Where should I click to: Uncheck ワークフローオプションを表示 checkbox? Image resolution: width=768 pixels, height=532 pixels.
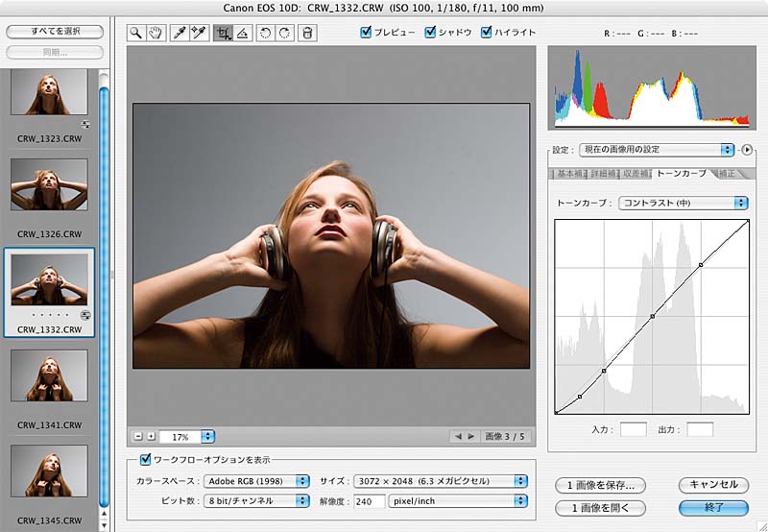click(x=145, y=460)
